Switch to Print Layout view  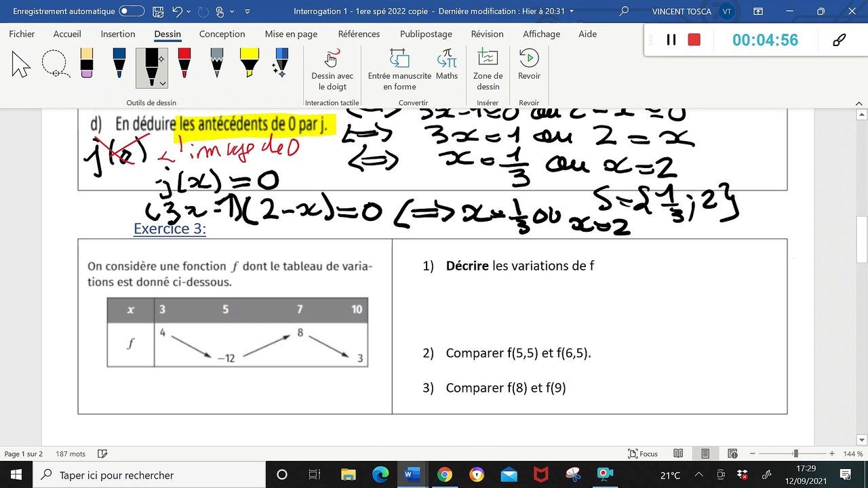tap(705, 454)
